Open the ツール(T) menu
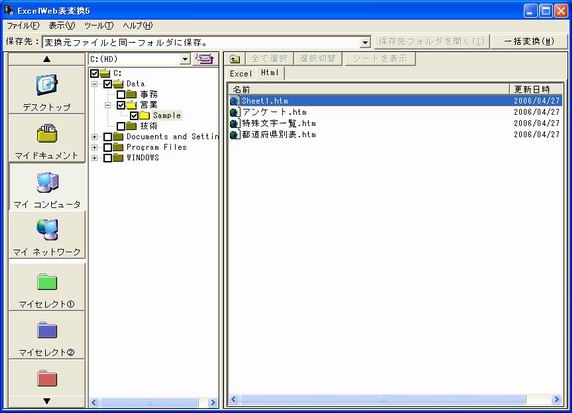The height and width of the screenshot is (413, 572). point(98,26)
